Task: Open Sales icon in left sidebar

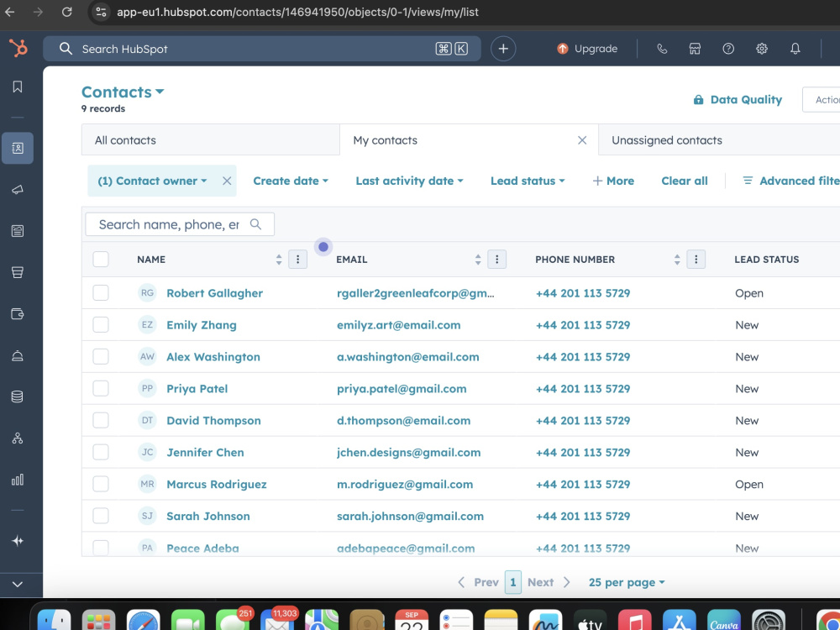Action: [x=18, y=272]
